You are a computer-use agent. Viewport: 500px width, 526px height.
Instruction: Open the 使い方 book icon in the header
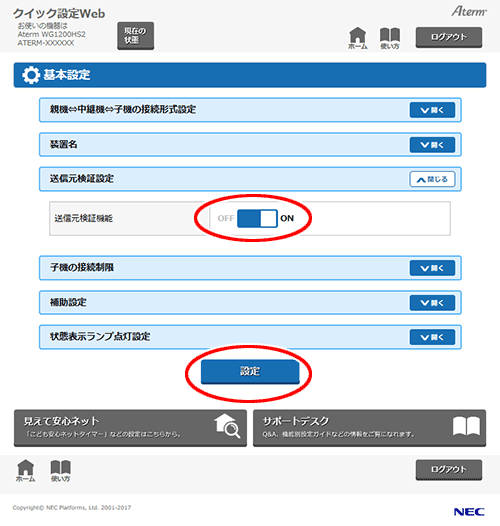[390, 38]
